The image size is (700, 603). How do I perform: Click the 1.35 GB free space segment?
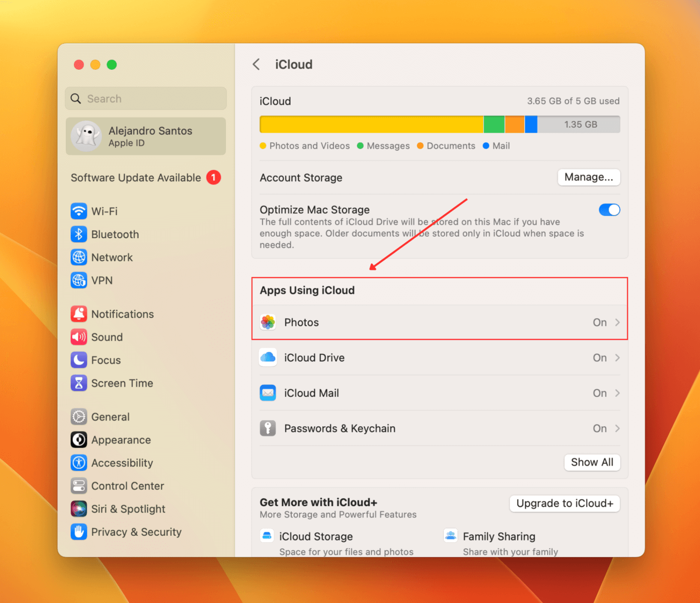tap(578, 124)
